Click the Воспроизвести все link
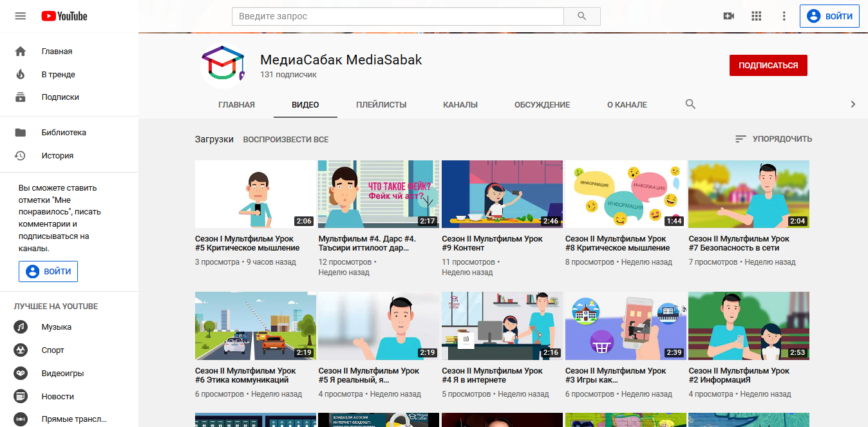 (x=285, y=140)
